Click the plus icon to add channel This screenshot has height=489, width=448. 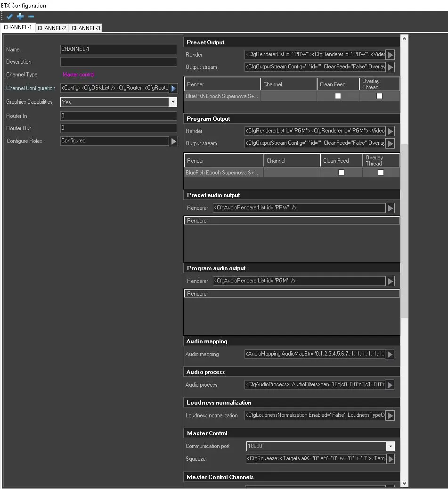[20, 17]
